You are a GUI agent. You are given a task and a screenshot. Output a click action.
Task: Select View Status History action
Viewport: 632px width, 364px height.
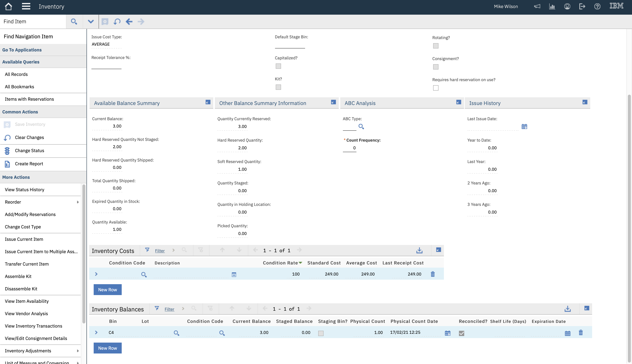[24, 190]
